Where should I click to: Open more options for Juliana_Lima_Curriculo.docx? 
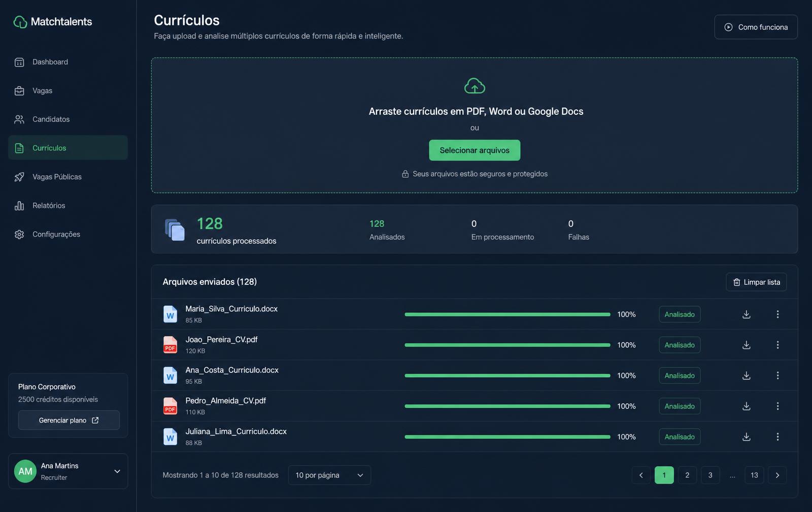[777, 437]
